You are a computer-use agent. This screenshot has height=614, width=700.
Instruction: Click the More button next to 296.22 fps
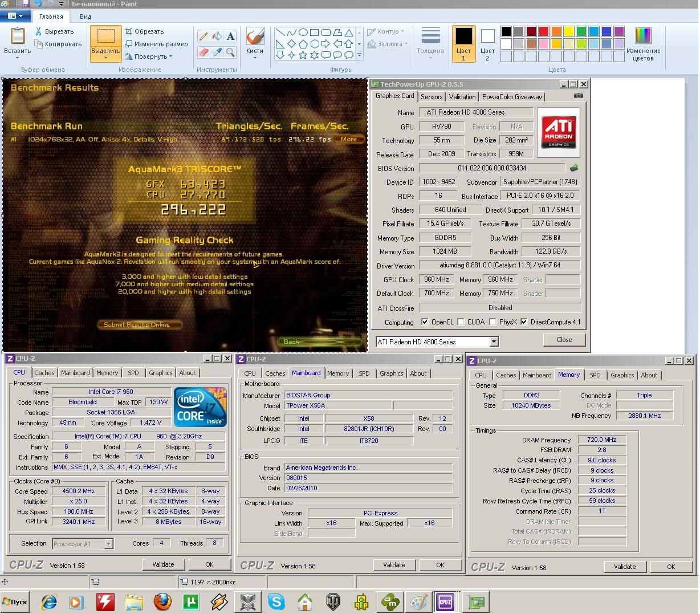(x=349, y=139)
